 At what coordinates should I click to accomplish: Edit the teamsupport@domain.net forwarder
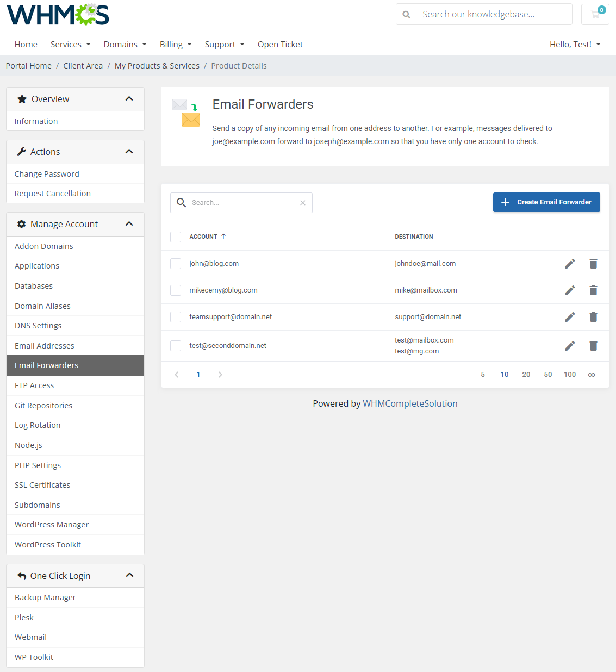569,316
